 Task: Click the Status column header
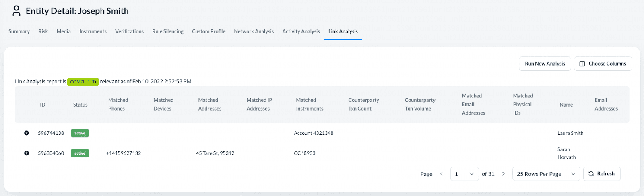point(80,105)
